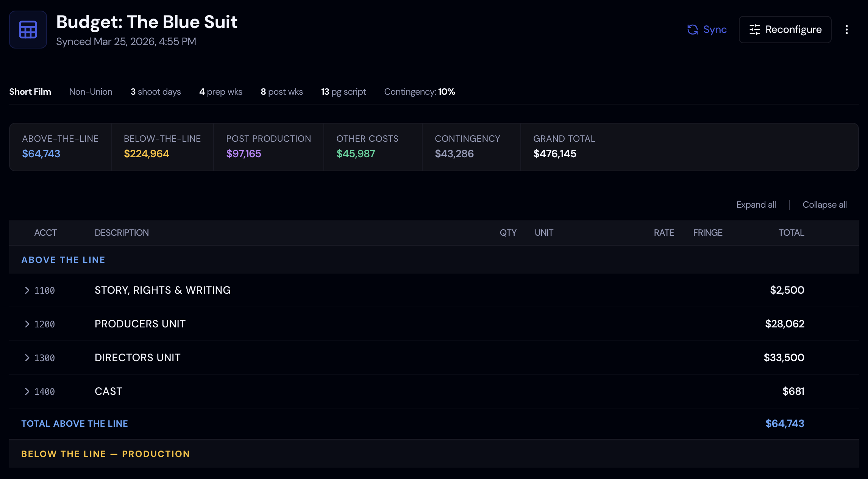The image size is (868, 479).
Task: Click the Sync refresh arrows icon
Action: (693, 30)
